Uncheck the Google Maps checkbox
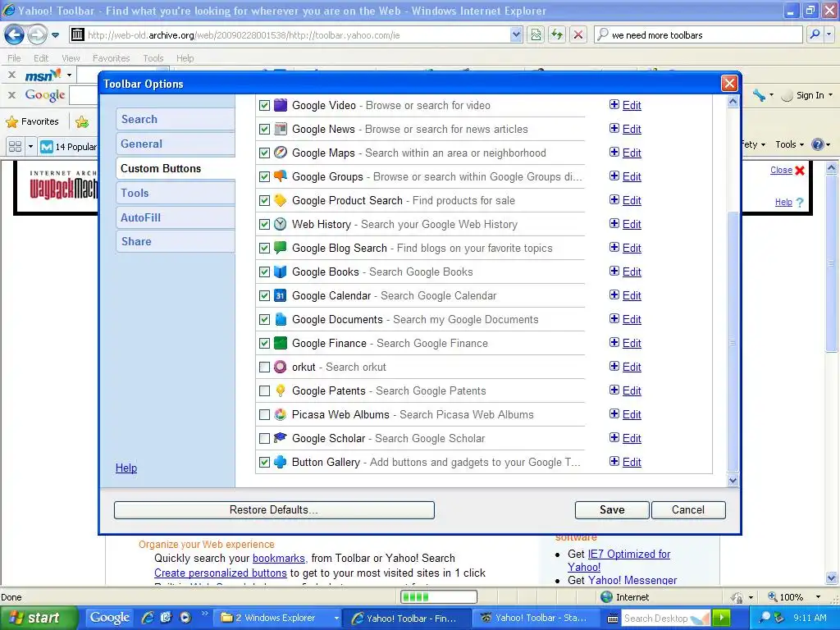The image size is (840, 630). [x=264, y=153]
